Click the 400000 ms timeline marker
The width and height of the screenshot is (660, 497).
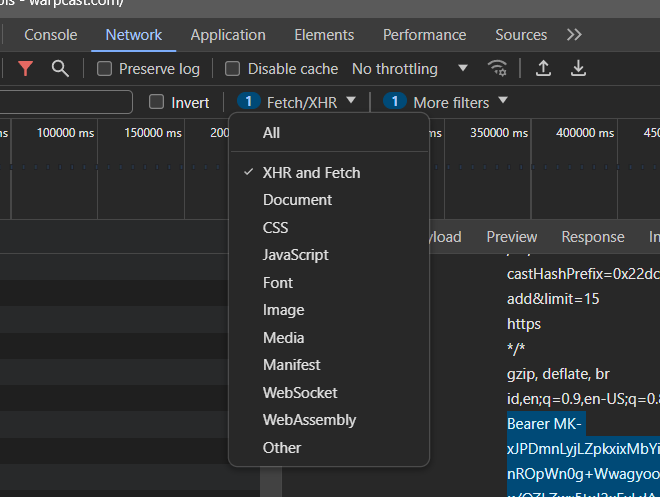(x=585, y=133)
